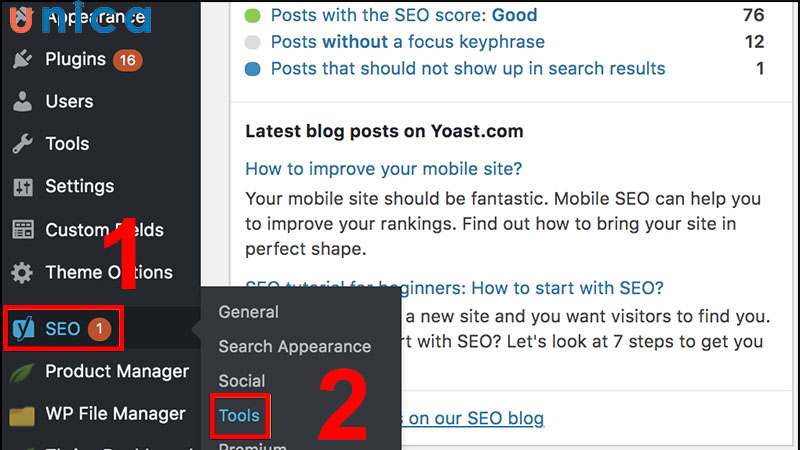Select Social in the SEO submenu
Screen dimensions: 800x450
(x=241, y=381)
